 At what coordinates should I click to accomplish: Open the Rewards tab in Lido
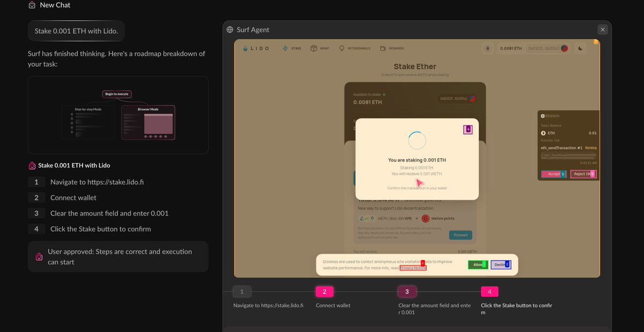[392, 48]
